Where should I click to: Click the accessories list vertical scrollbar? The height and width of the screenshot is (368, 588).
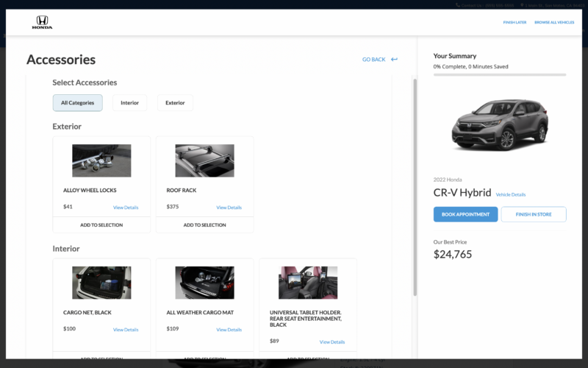(414, 184)
